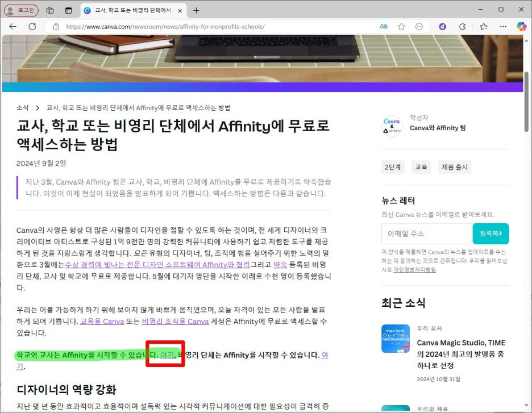
Task: Click the 2024년 9월 2일 article date
Action: pyautogui.click(x=41, y=164)
